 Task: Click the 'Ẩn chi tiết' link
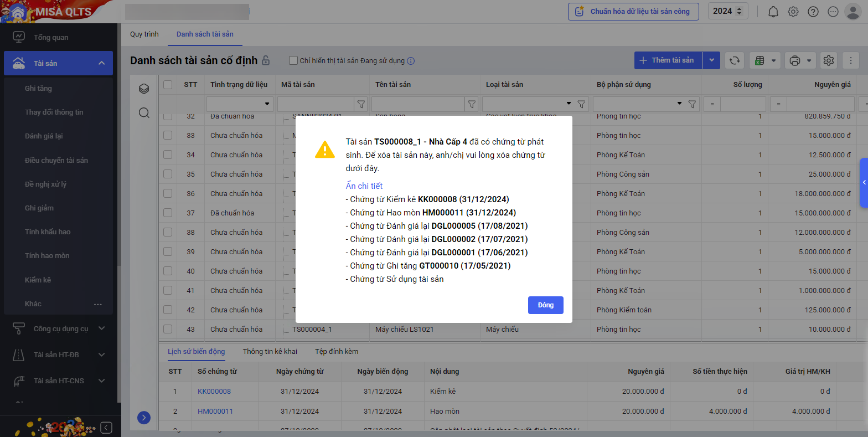tap(364, 186)
